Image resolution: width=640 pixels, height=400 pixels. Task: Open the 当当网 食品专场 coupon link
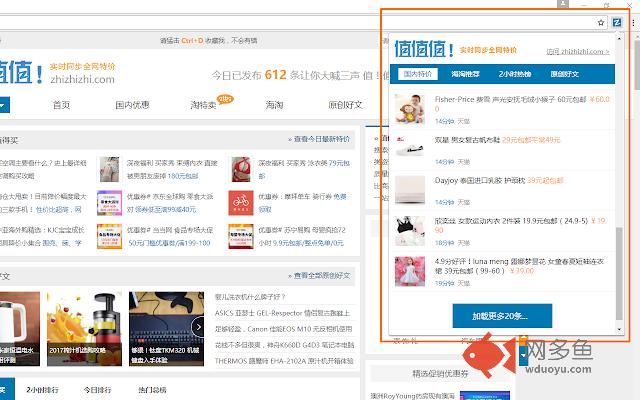[170, 236]
